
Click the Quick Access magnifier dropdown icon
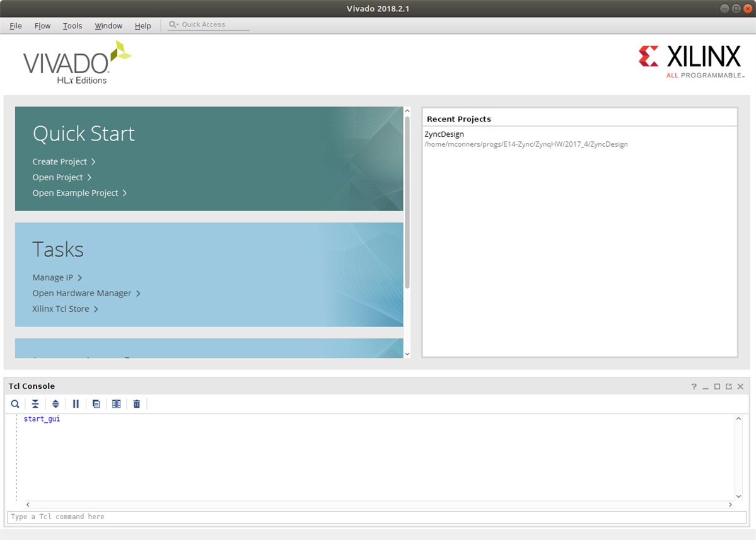coord(173,24)
